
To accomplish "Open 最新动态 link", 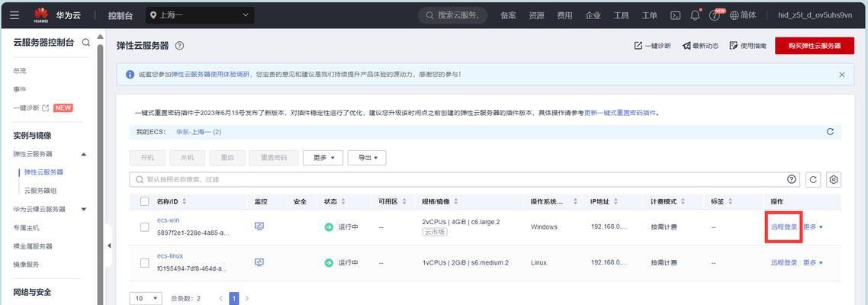I will coord(700,46).
